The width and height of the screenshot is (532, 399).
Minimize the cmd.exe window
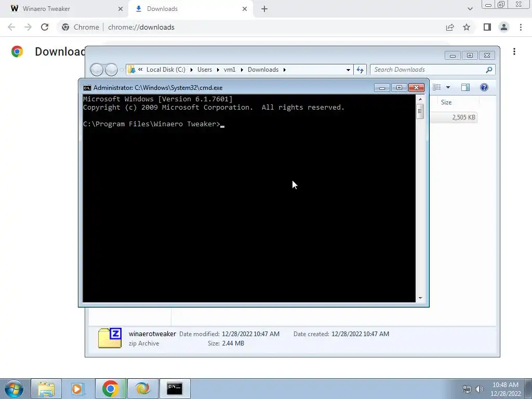click(x=382, y=88)
